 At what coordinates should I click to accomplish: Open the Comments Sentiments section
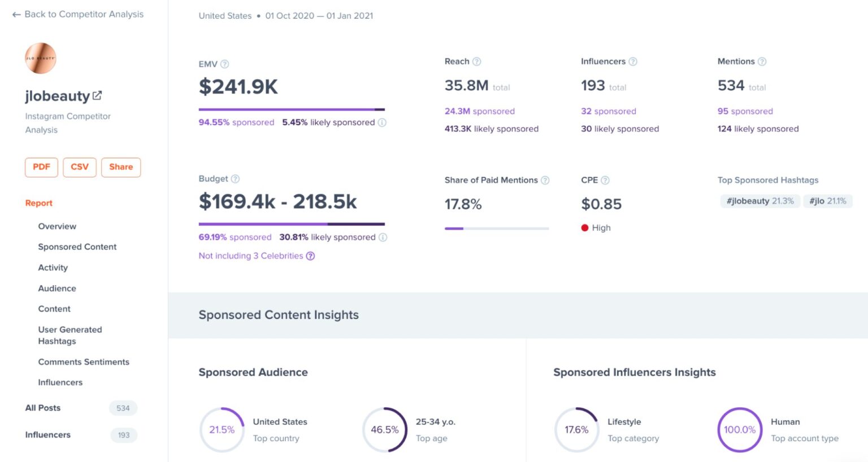click(84, 361)
